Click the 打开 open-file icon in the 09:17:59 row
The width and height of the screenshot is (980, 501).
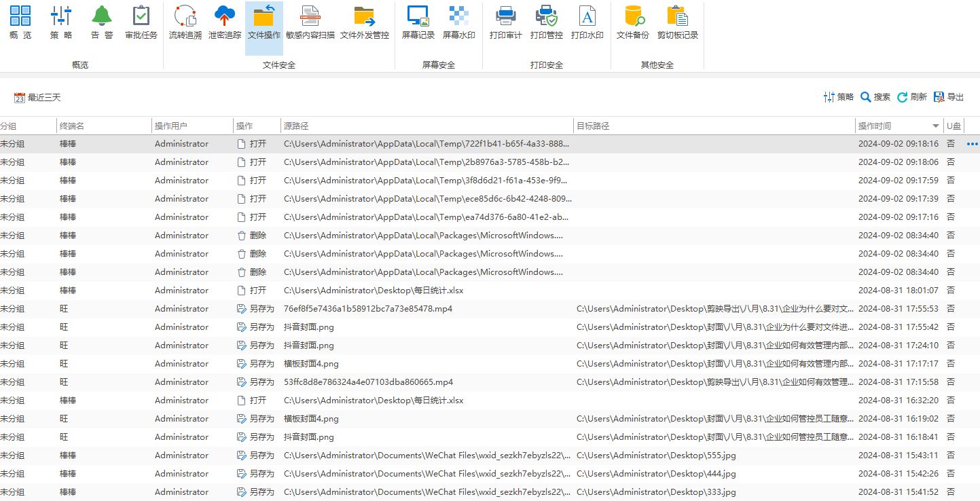pos(241,181)
